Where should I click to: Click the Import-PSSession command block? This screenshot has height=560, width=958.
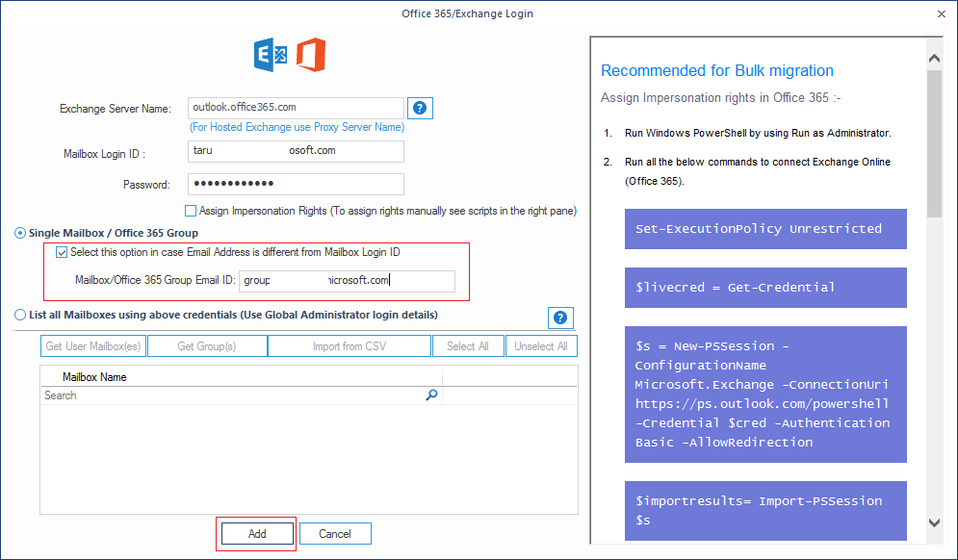click(x=765, y=511)
